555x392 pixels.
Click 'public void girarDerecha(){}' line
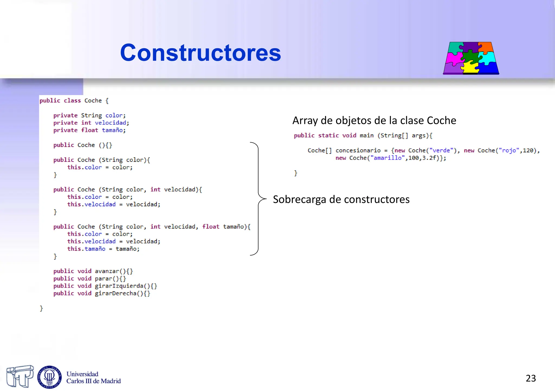[x=102, y=293]
